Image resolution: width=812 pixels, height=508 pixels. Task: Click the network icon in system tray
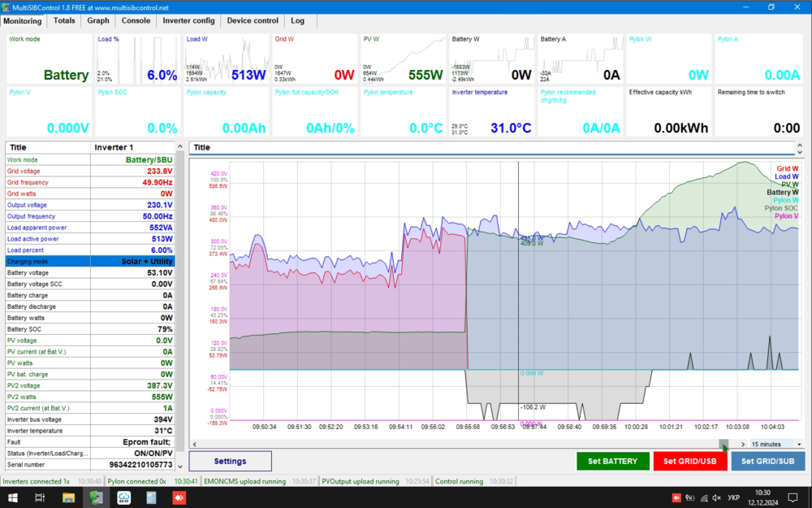(x=702, y=497)
